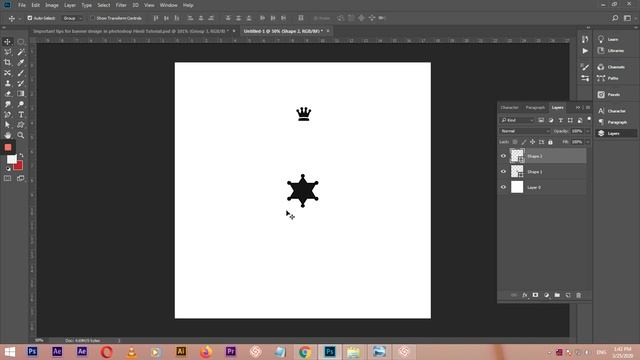Toggle lock position for layer

point(532,142)
